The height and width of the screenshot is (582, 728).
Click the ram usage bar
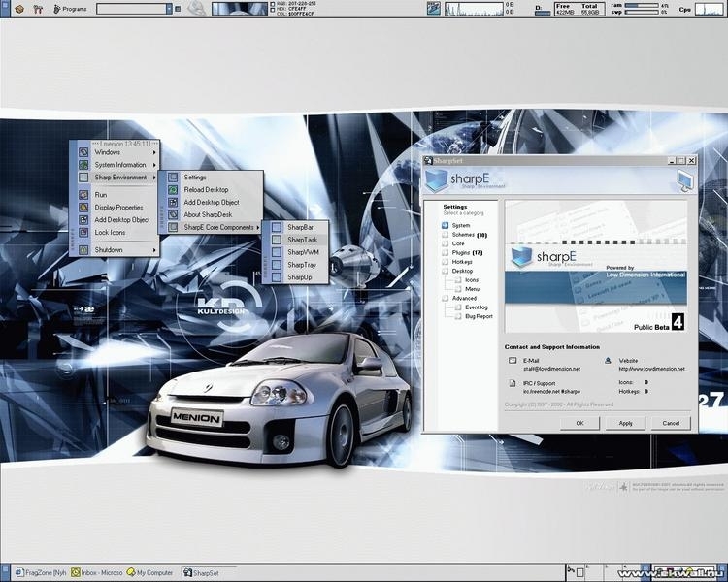pos(642,5)
